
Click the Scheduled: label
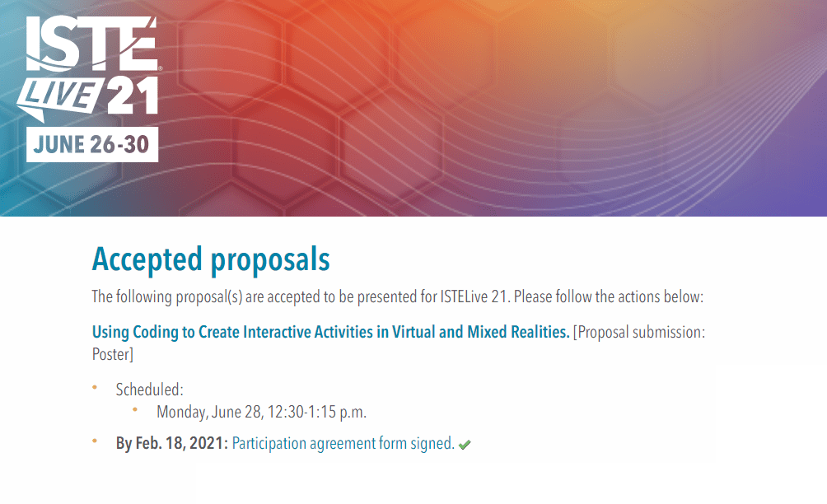(x=150, y=389)
